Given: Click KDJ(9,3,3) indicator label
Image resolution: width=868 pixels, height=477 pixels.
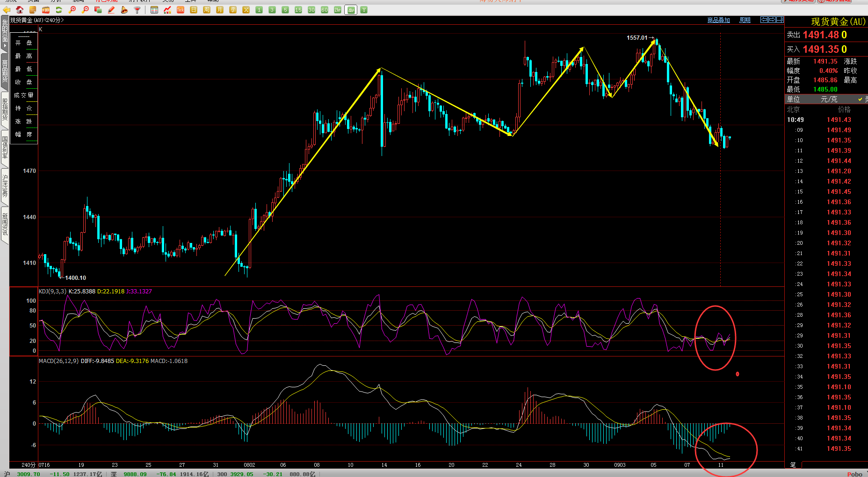Looking at the screenshot, I should point(52,291).
